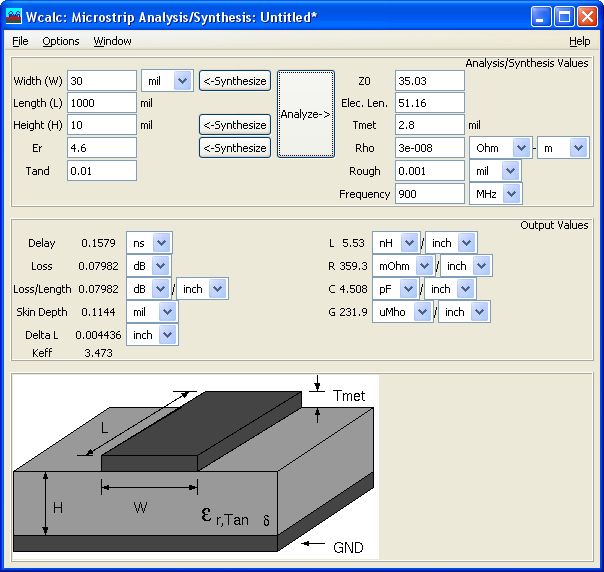Maximize the Wcalc window
This screenshot has height=572, width=604.
point(564,16)
